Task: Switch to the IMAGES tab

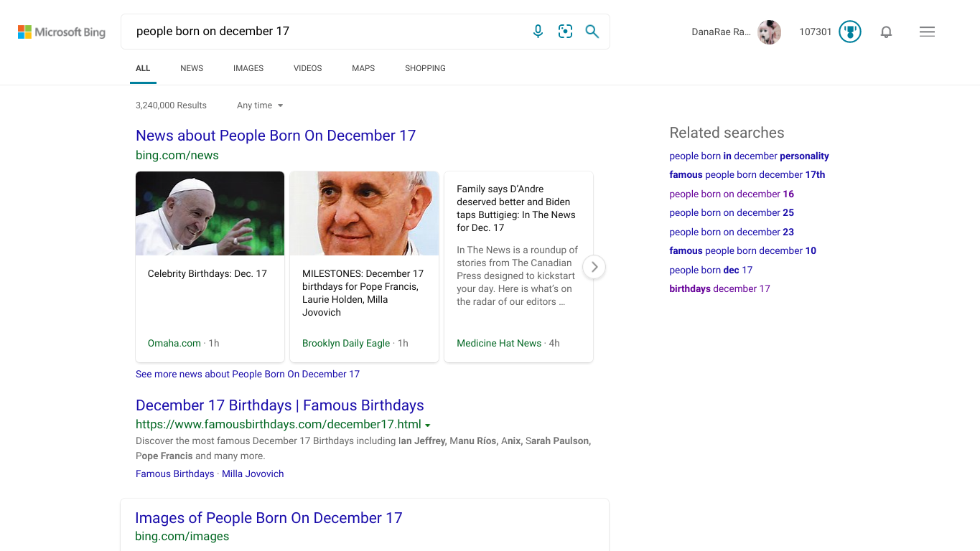Action: click(x=248, y=68)
